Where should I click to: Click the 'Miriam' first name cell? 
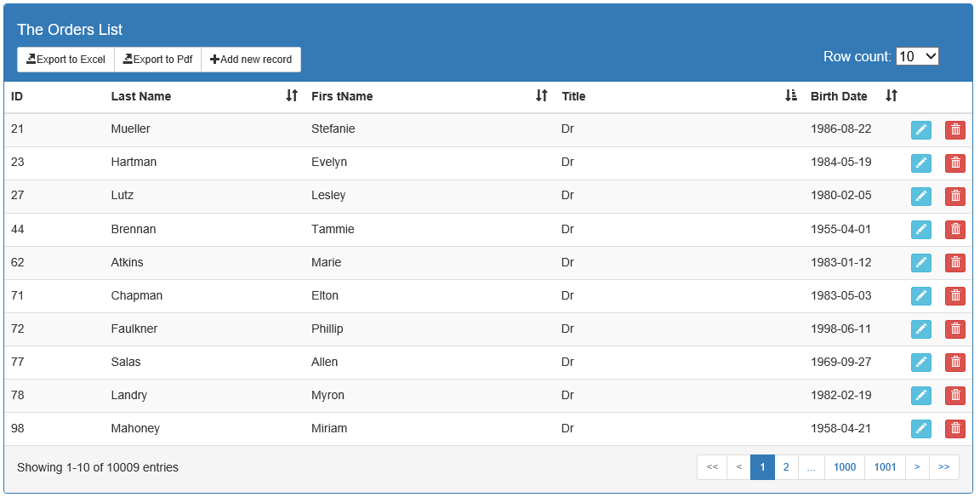point(329,428)
